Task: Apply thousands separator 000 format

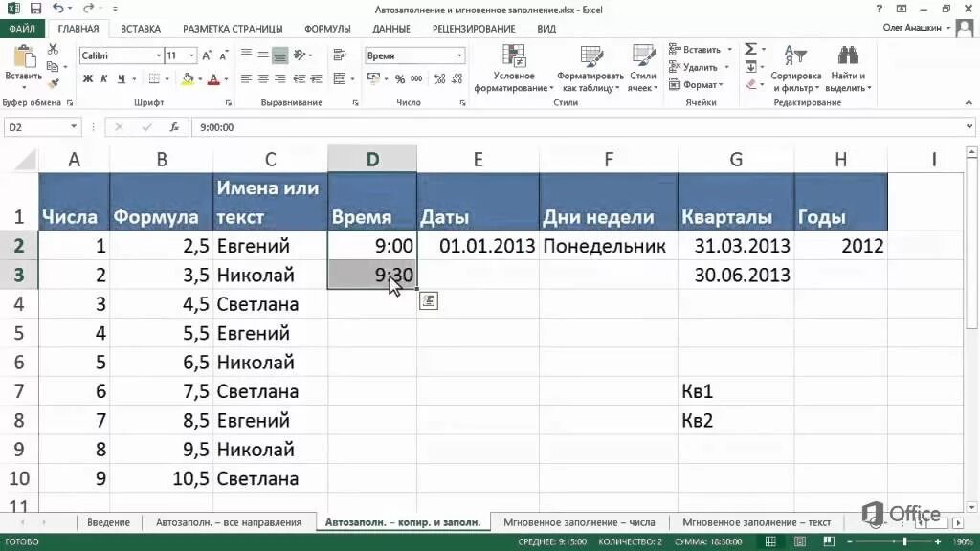Action: click(416, 78)
